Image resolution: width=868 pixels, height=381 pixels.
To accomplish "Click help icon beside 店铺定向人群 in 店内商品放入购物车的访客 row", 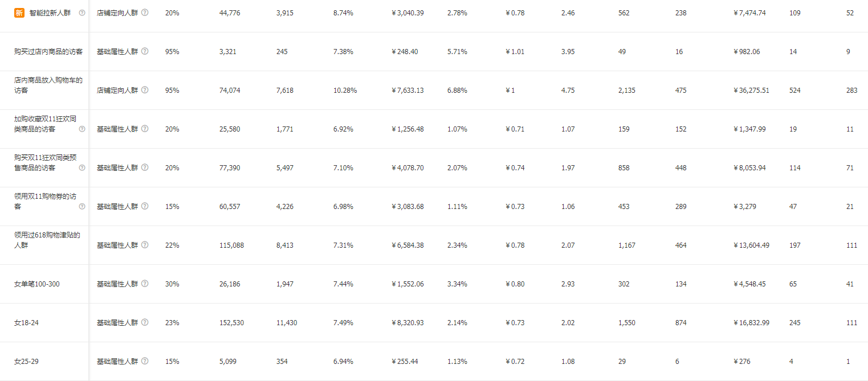I will pos(145,90).
